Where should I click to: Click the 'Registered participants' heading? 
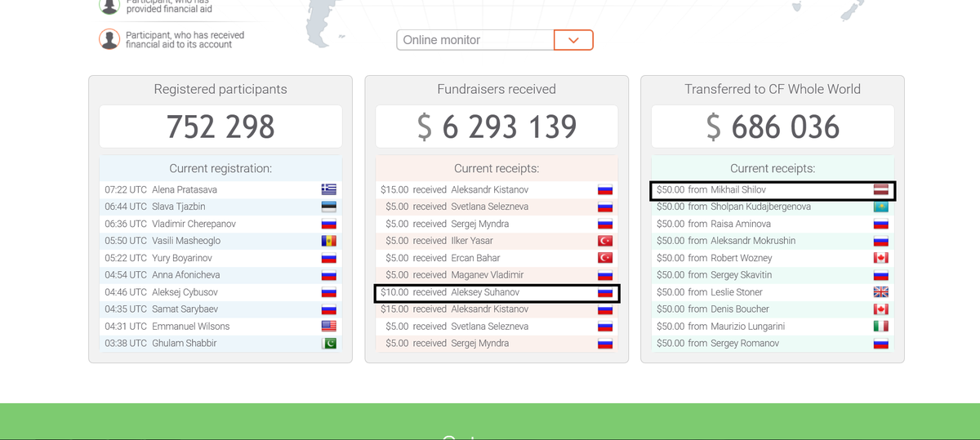[x=220, y=89]
